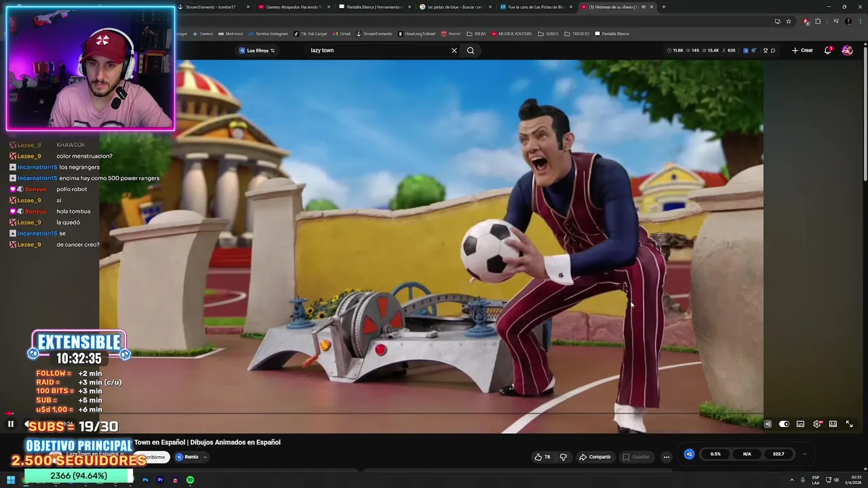The height and width of the screenshot is (488, 868).
Task: Open the three-dot more actions menu
Action: (x=666, y=457)
